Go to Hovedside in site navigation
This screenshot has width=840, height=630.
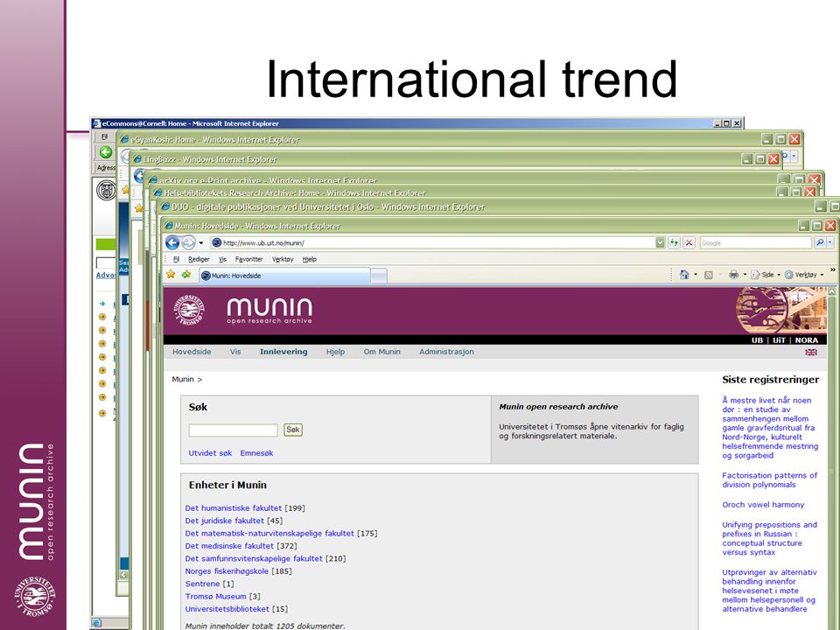(192, 352)
